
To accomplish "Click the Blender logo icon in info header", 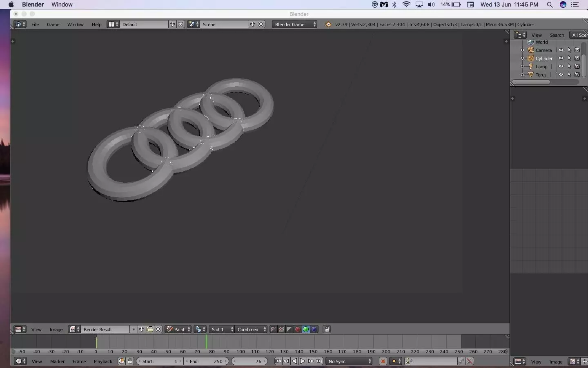I will point(328,25).
